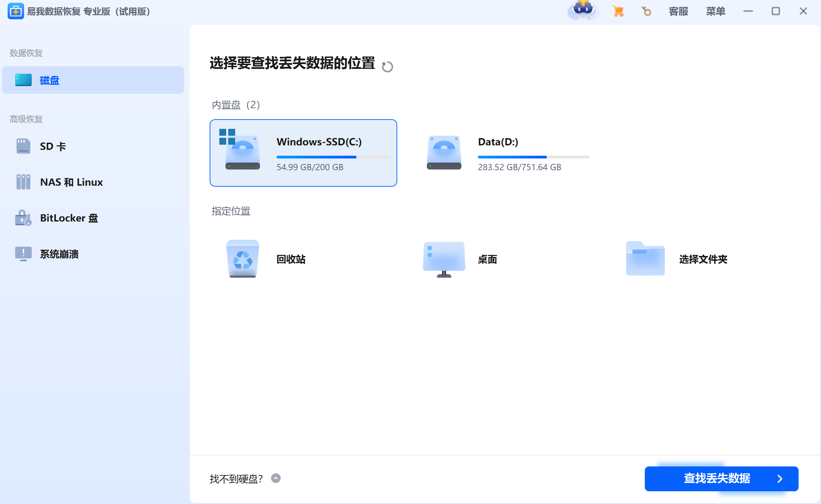
Task: Open the shopping cart
Action: point(618,11)
